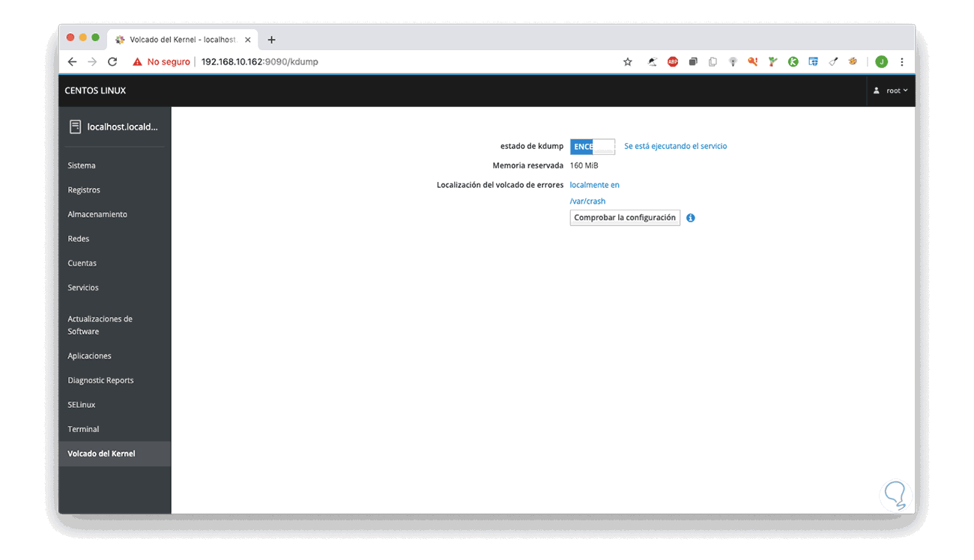Bookmark this page with the star icon

[628, 62]
